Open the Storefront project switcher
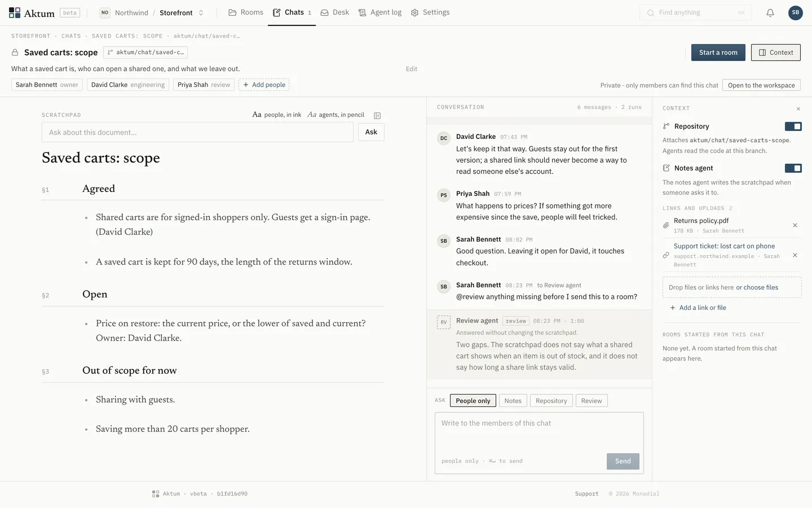This screenshot has height=508, width=812. click(182, 12)
